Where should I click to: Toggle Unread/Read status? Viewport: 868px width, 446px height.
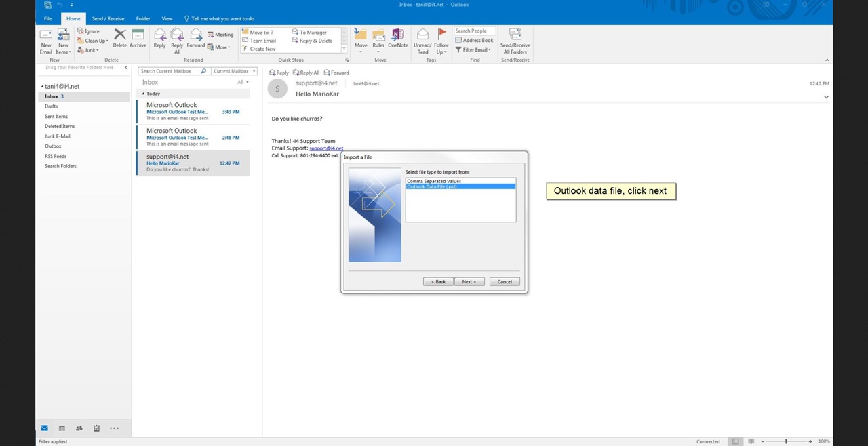click(x=422, y=41)
